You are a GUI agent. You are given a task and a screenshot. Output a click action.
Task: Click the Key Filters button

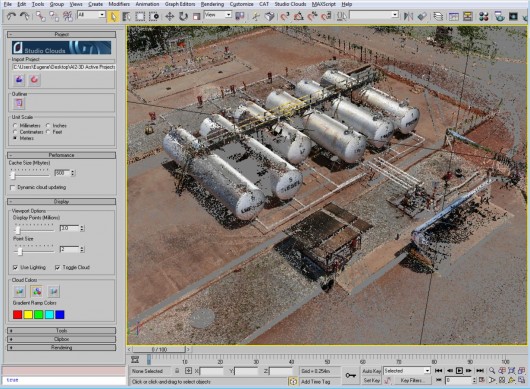point(411,381)
